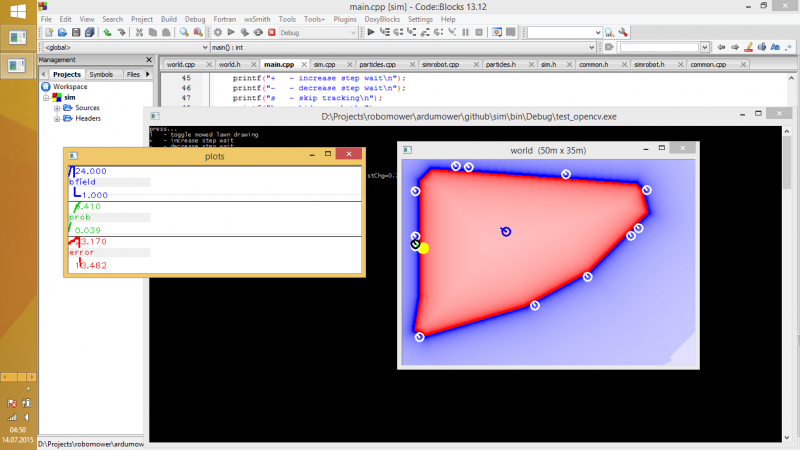Toggle the match case 'Aa' icon
The height and width of the screenshot is (450, 800).
(x=776, y=47)
